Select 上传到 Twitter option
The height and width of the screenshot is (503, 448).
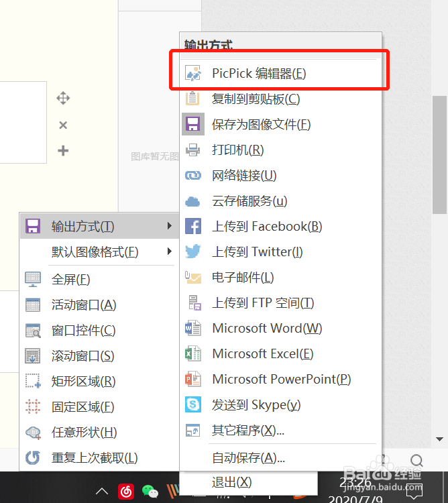click(x=280, y=251)
